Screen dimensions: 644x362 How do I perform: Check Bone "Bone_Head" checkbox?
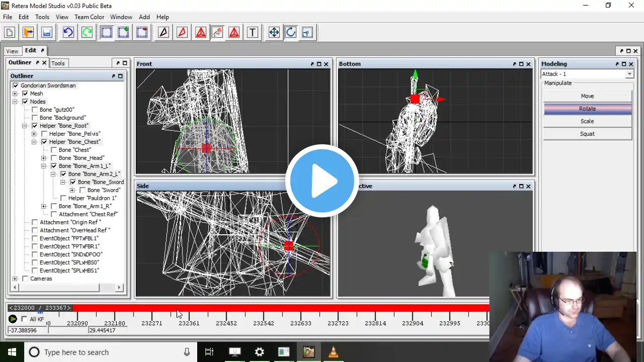54,158
